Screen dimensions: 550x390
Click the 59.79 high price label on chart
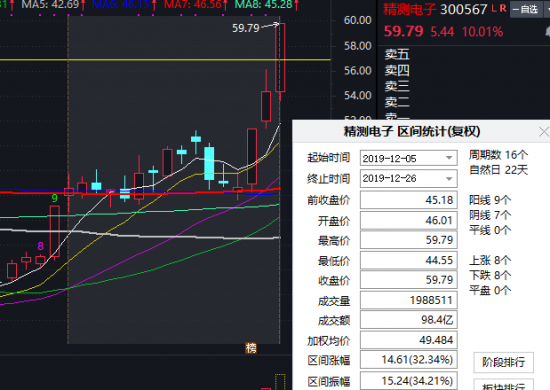(246, 28)
